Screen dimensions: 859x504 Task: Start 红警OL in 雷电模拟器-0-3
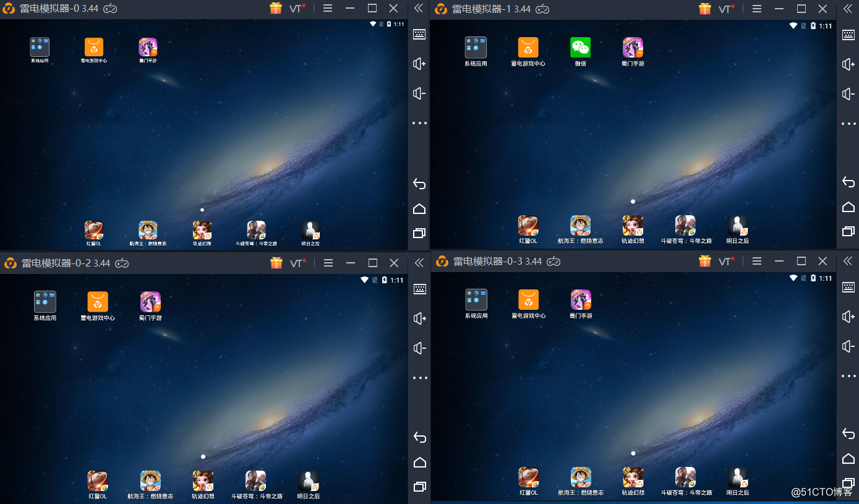tap(528, 477)
